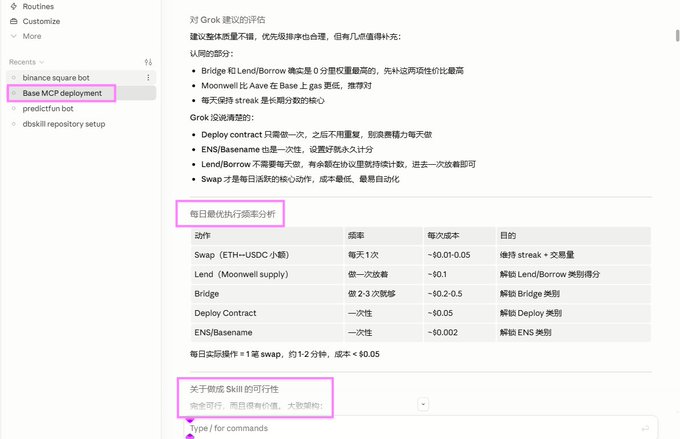Click the 'Grok 没说清楚的' subheading
680x439 pixels.
[222, 118]
